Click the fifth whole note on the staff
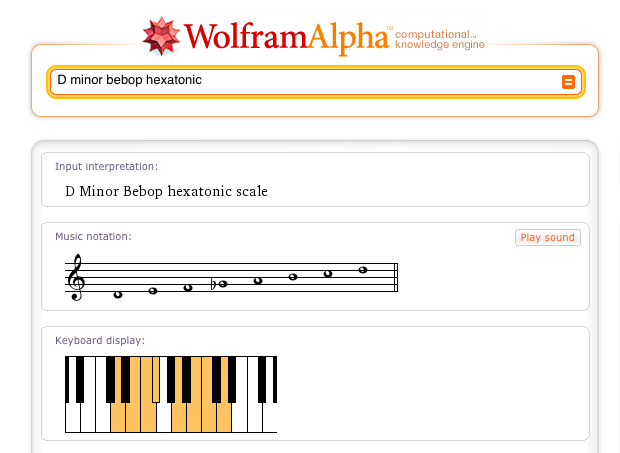Image resolution: width=620 pixels, height=453 pixels. tap(258, 281)
